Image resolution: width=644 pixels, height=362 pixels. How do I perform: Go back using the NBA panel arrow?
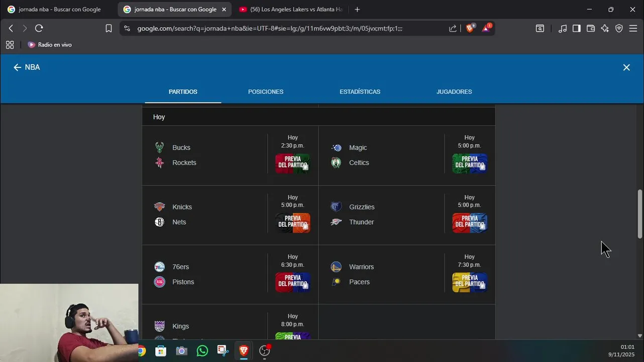(x=17, y=67)
